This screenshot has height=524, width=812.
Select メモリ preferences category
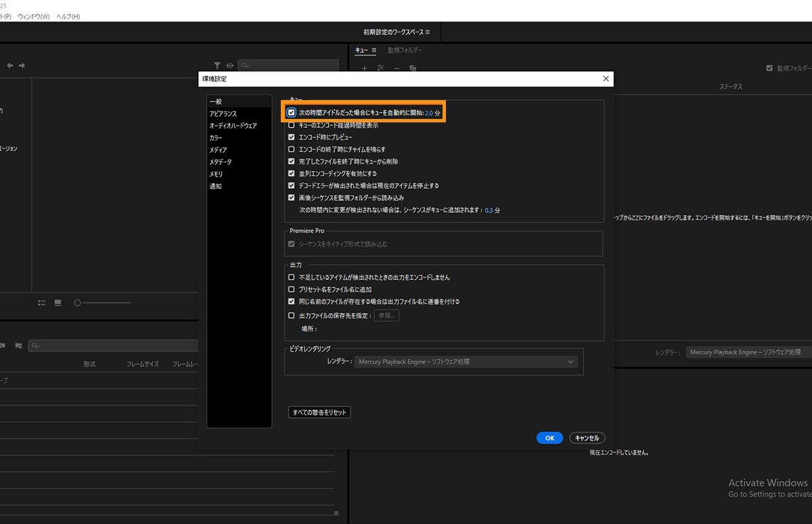pyautogui.click(x=239, y=174)
